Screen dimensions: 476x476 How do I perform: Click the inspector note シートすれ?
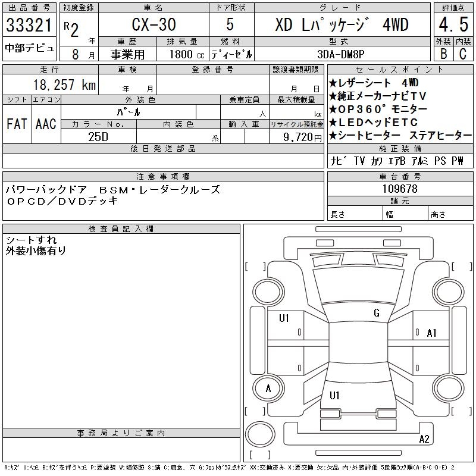coord(32,240)
